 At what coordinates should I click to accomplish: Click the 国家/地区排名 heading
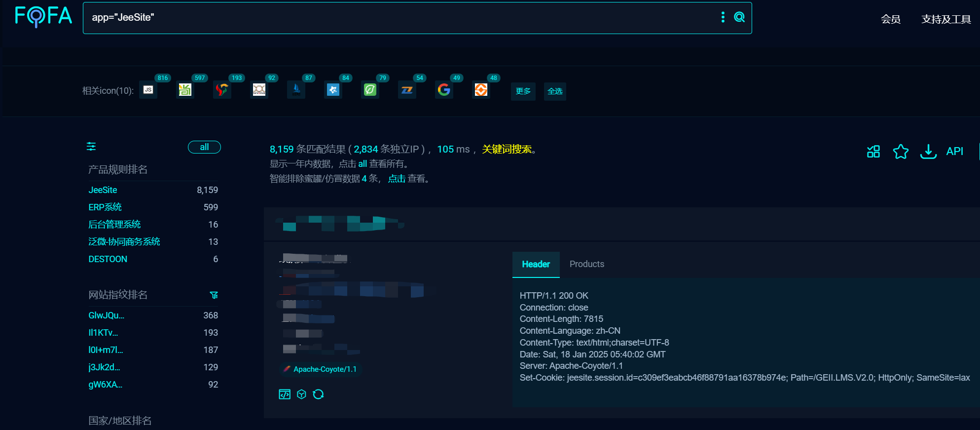(120, 421)
